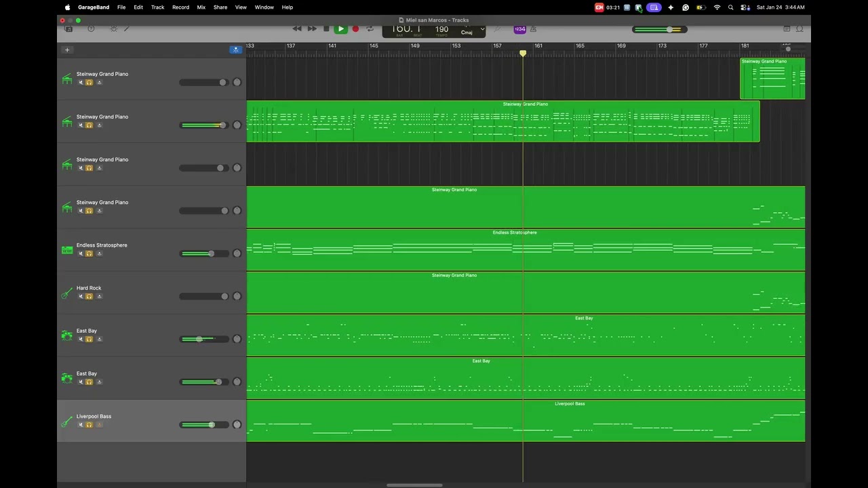Image resolution: width=868 pixels, height=488 pixels.
Task: Adjust the horizontal zoom slider
Action: [787, 49]
